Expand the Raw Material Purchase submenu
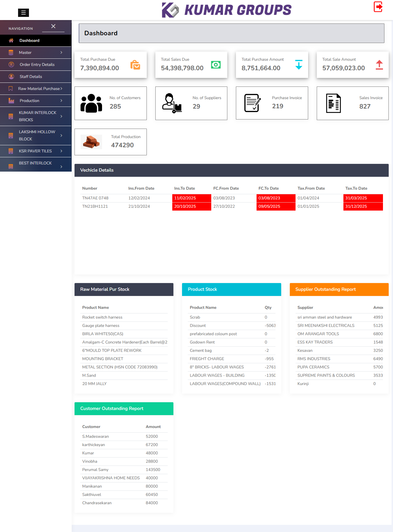 [36, 89]
